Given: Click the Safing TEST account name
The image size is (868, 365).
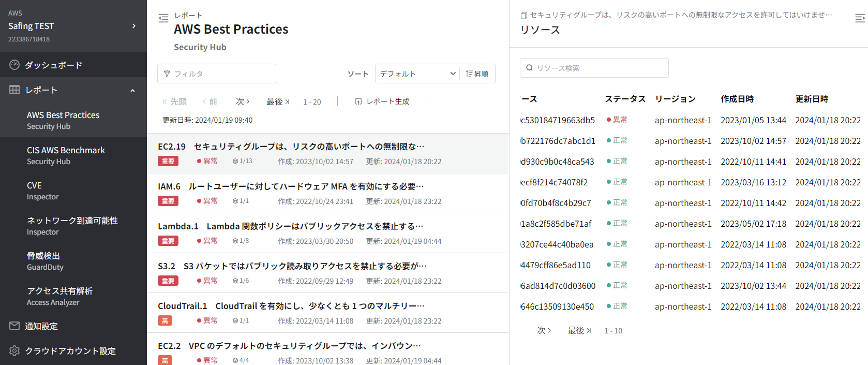Looking at the screenshot, I should click(x=31, y=26).
